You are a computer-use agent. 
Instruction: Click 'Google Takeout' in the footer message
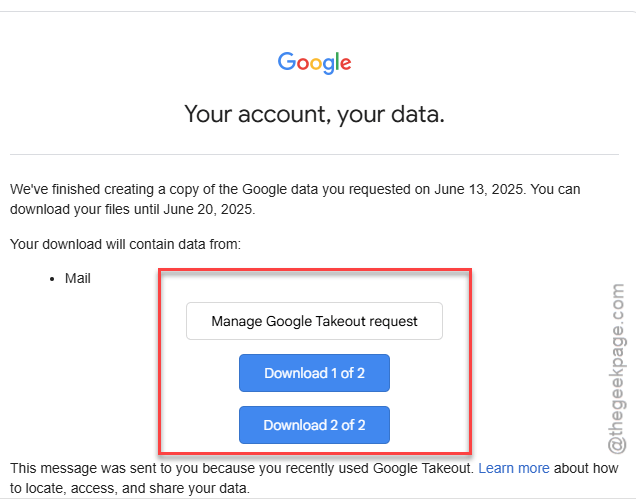pos(422,468)
